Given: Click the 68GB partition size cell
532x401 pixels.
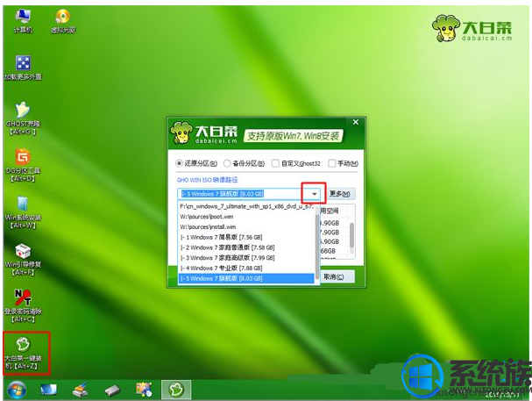Looking at the screenshot, I should tap(328, 251).
